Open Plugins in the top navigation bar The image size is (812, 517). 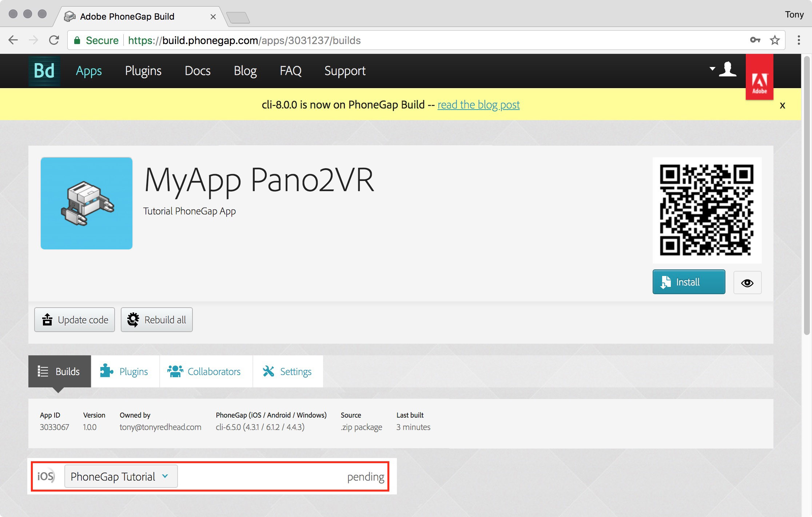[x=143, y=71]
